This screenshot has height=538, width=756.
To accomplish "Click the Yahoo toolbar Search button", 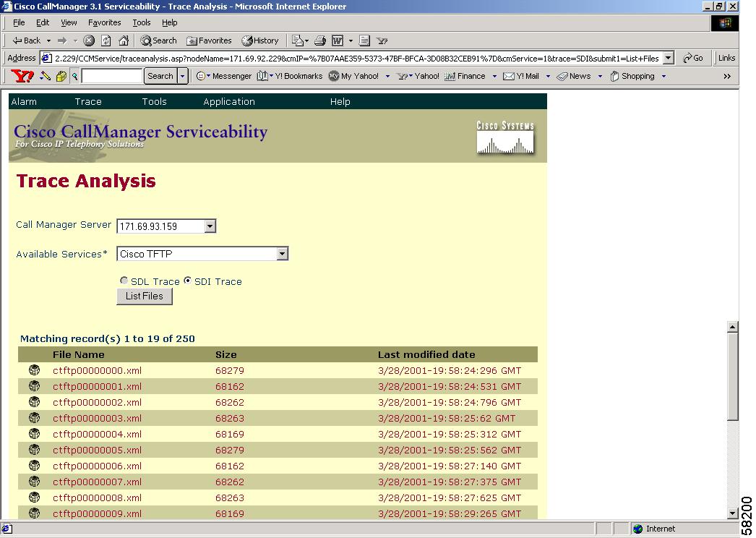I will click(160, 76).
